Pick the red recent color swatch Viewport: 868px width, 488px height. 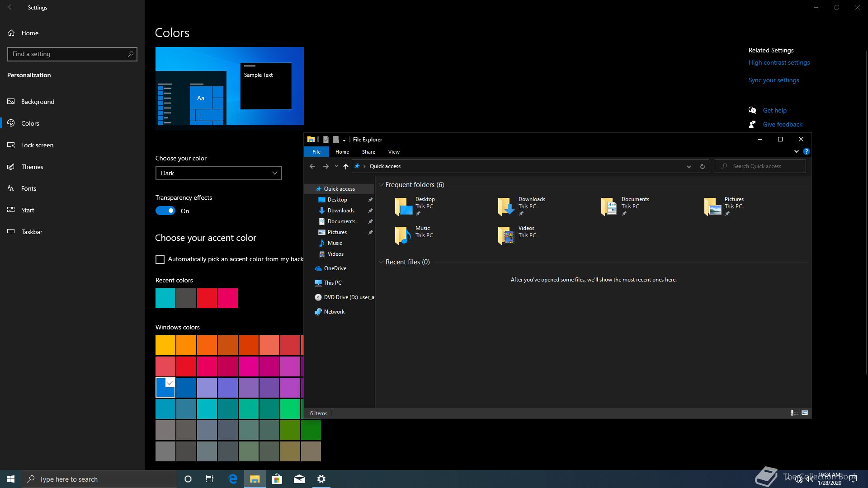click(x=207, y=298)
